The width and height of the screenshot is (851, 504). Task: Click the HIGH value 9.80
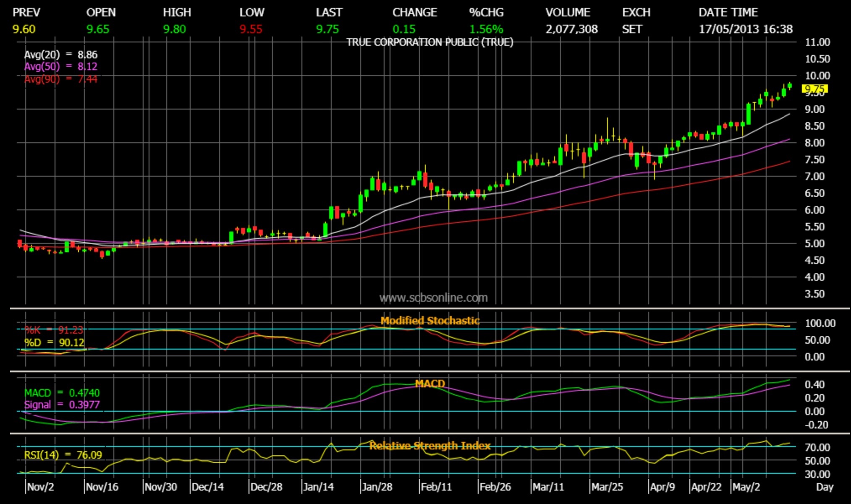(x=175, y=29)
